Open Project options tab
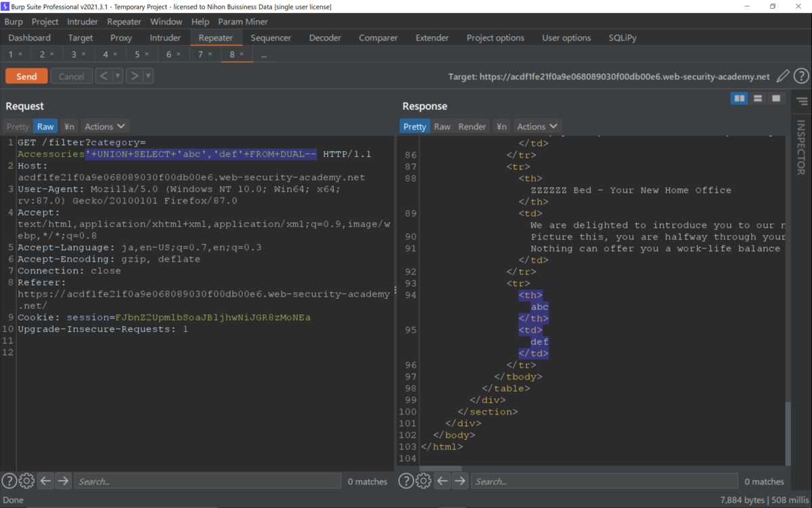812x508 pixels. [495, 38]
